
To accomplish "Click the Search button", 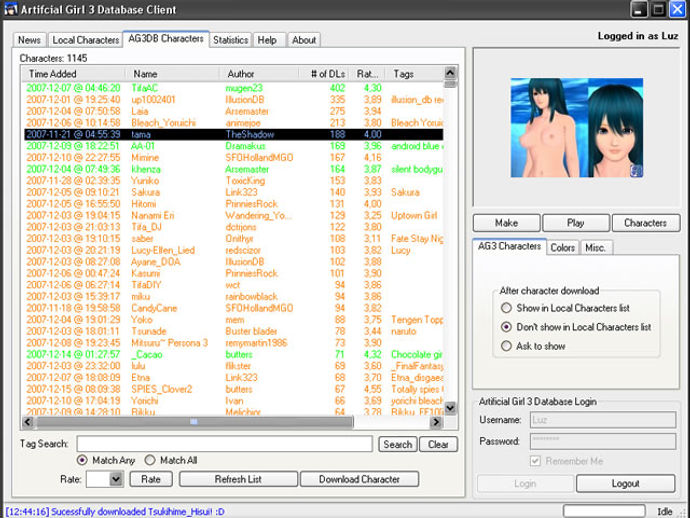I will (x=398, y=445).
